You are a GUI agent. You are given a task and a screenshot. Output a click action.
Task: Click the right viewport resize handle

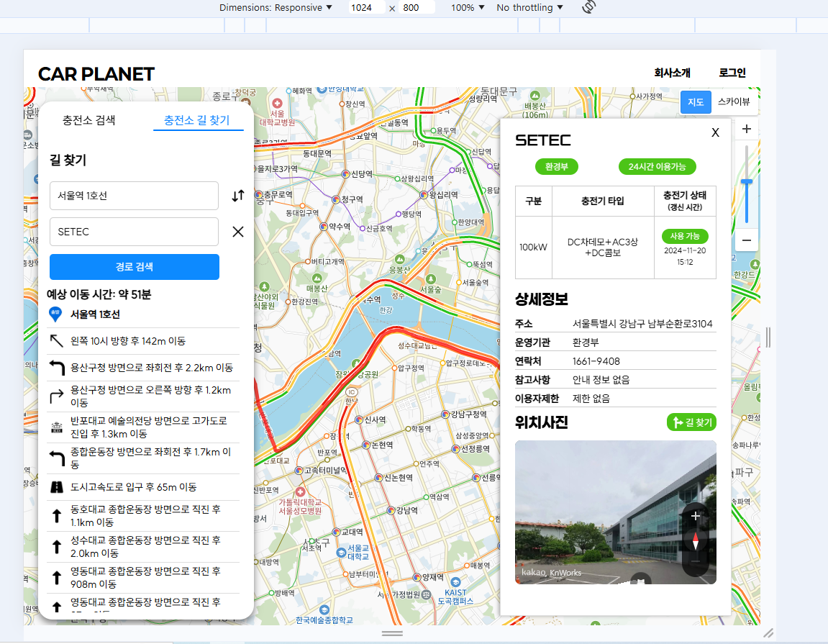click(x=768, y=337)
